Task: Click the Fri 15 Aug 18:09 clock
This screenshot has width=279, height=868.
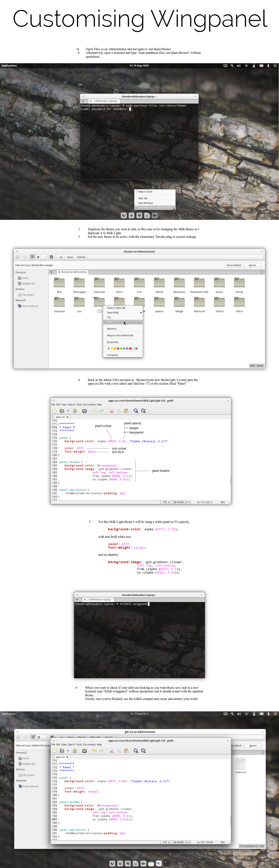Action: [139, 66]
